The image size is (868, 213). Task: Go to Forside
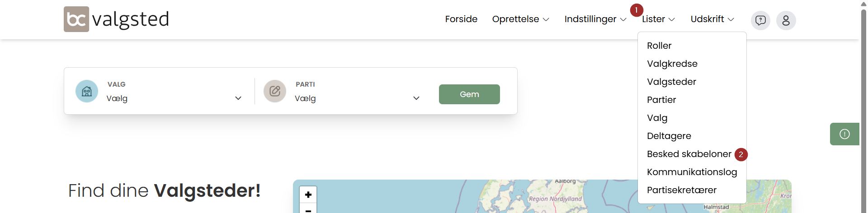point(461,19)
